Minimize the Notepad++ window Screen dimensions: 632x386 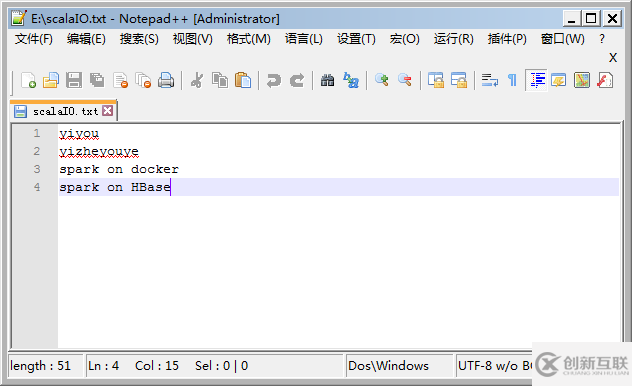(x=572, y=19)
